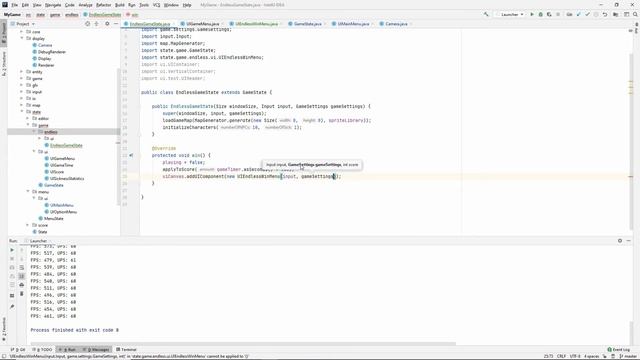This screenshot has width=640, height=360.
Task: Rerun Launcher in the Run panel
Action: point(12,250)
